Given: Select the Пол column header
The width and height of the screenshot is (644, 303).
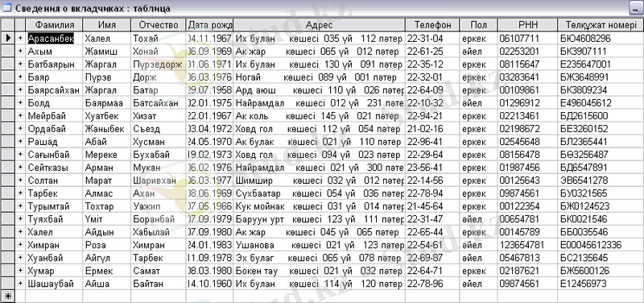Looking at the screenshot, I should [479, 25].
